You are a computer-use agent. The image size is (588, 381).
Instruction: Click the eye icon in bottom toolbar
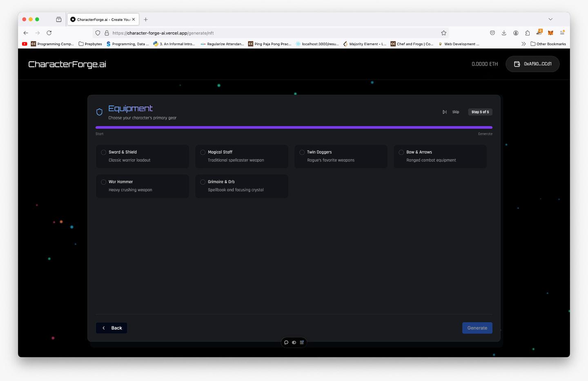pyautogui.click(x=294, y=342)
